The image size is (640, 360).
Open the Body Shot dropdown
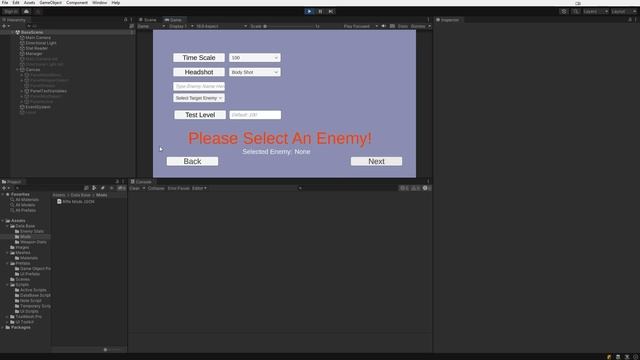tap(255, 72)
